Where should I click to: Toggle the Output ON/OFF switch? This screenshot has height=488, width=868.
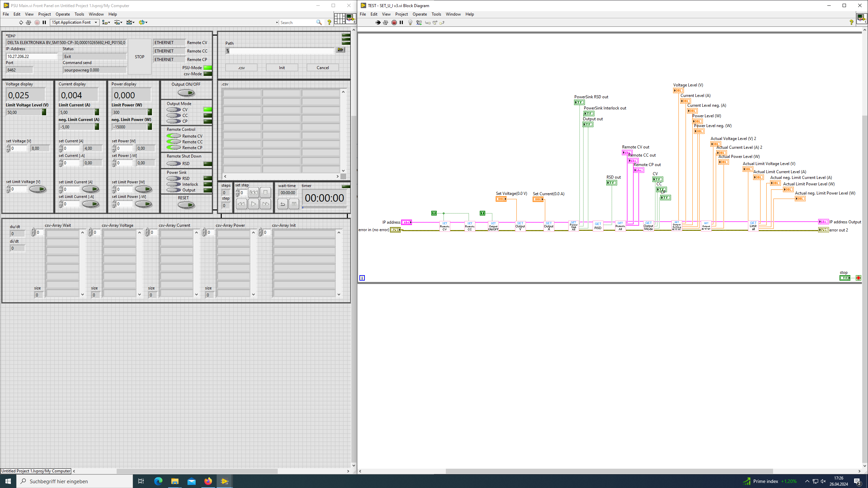(186, 93)
